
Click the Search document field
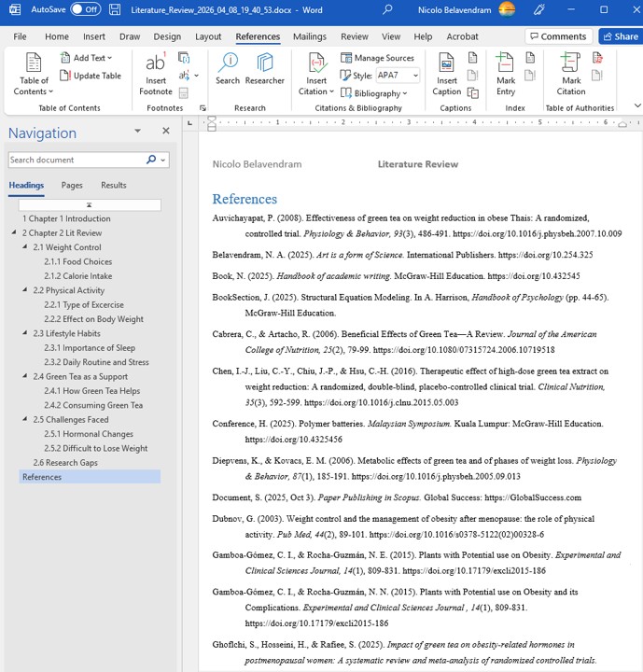[x=77, y=160]
